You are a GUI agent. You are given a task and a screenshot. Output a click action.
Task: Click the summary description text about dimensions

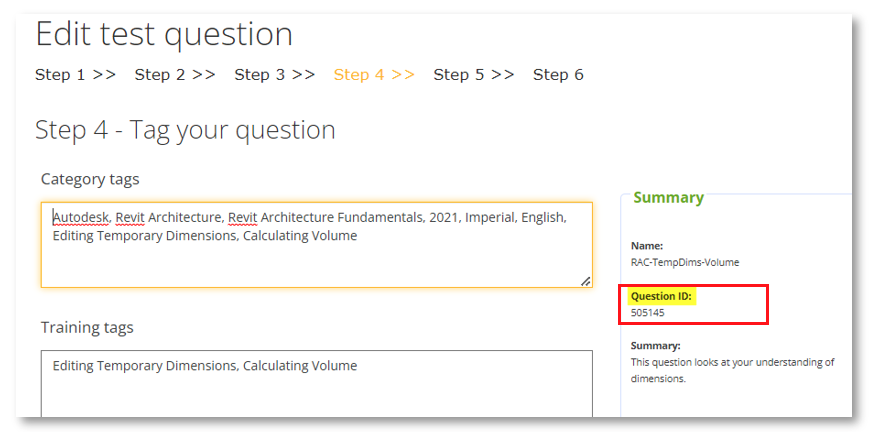click(732, 370)
